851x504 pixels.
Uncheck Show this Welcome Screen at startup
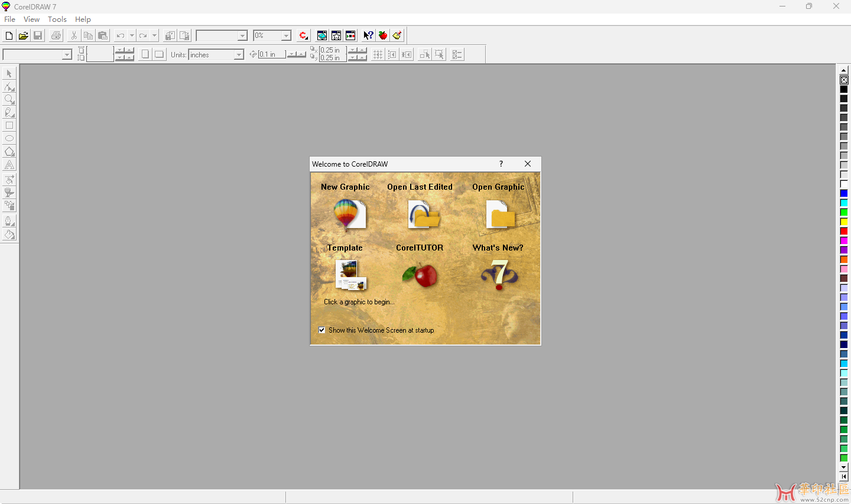[x=322, y=330]
